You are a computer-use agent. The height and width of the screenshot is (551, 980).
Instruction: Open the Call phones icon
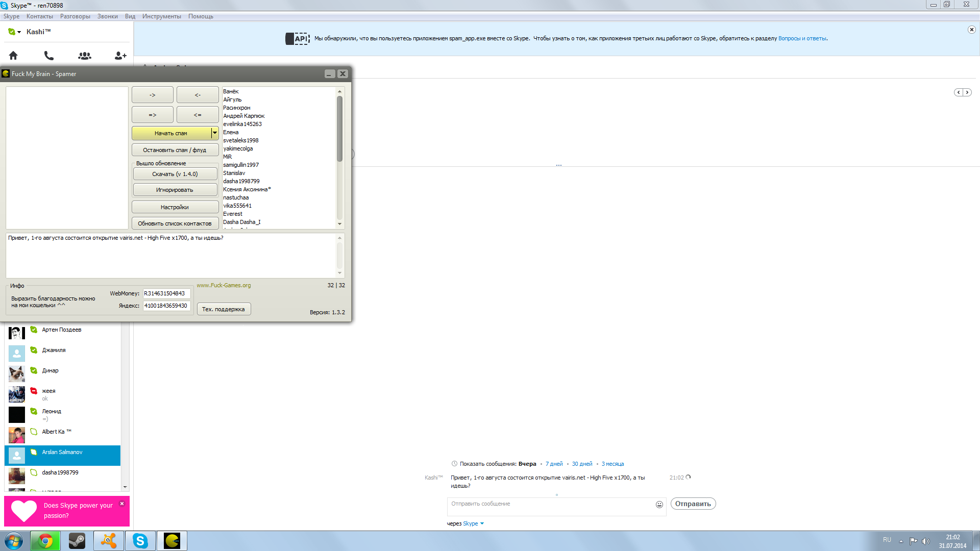tap(49, 55)
